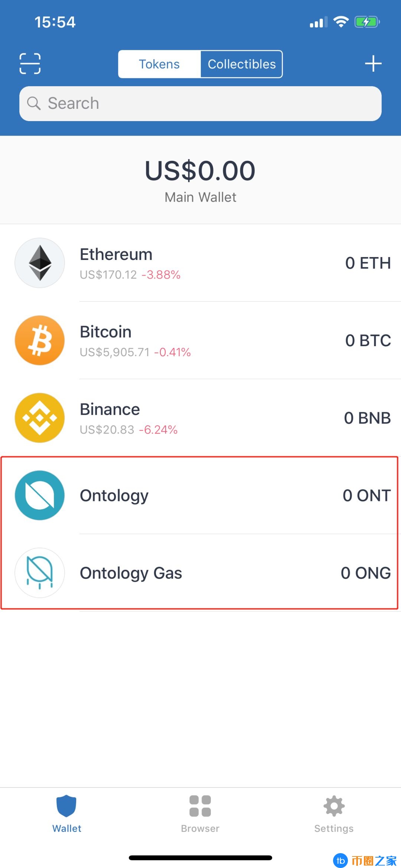Switch to the Wallet tab
This screenshot has width=401, height=868.
coord(67,813)
